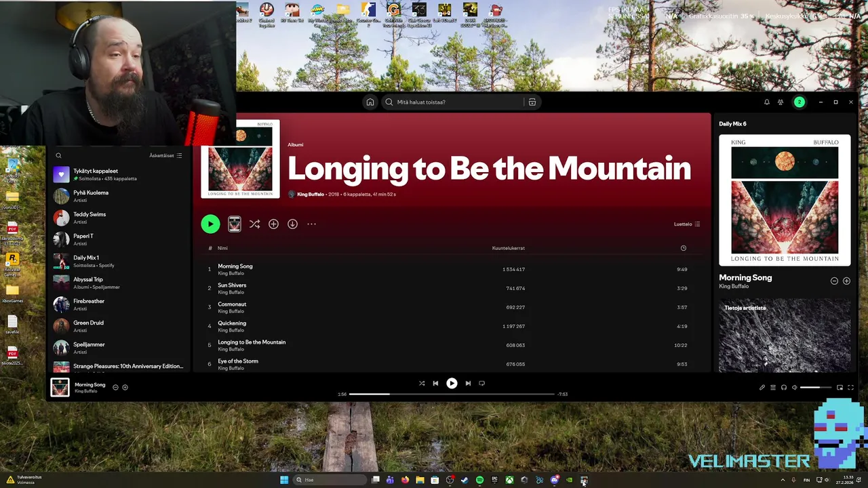
Task: Enable shuffle for the album in the action row
Action: [x=254, y=224]
